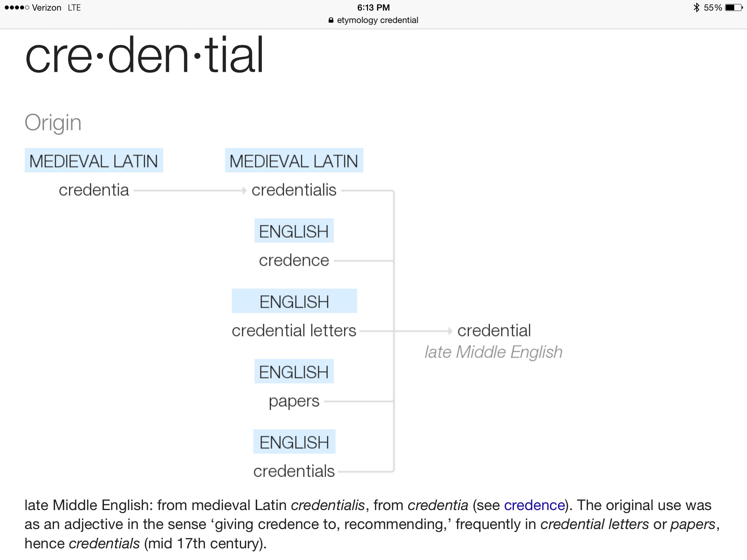Tap the Bluetooth status icon
Image resolution: width=747 pixels, height=560 pixels.
pos(696,8)
